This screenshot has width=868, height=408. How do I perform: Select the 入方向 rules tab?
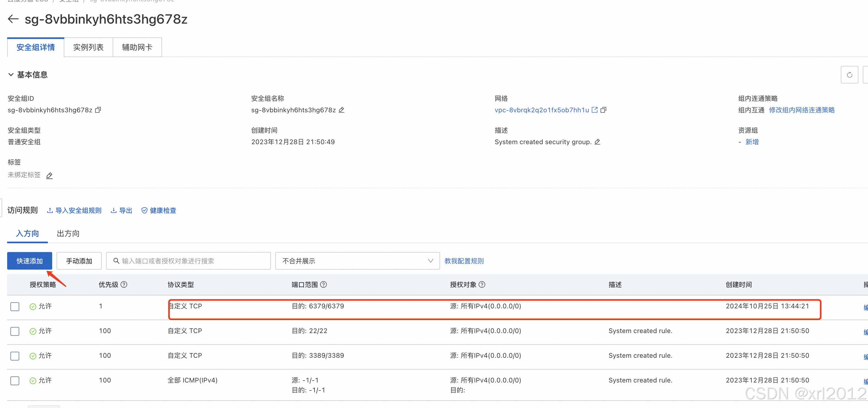[x=27, y=233]
